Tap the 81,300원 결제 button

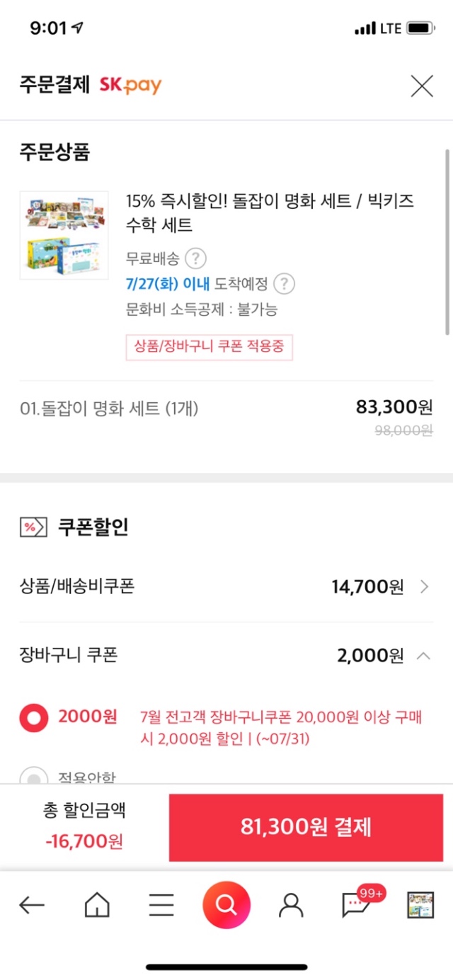pyautogui.click(x=306, y=827)
